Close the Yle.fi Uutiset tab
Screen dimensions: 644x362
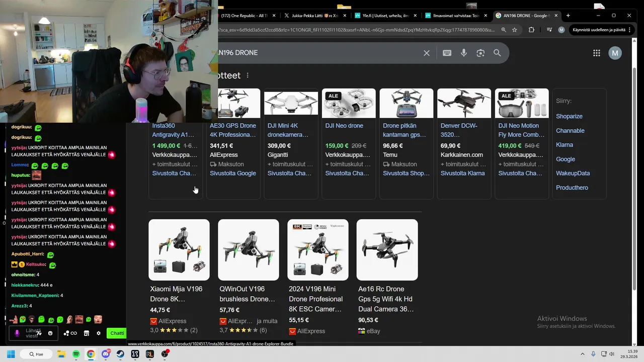[x=415, y=16]
